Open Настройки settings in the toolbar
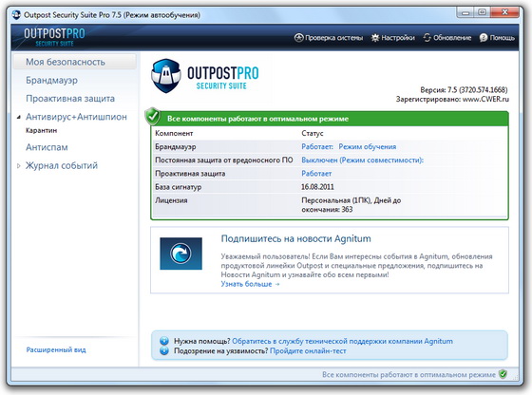The height and width of the screenshot is (395, 532). tap(392, 38)
